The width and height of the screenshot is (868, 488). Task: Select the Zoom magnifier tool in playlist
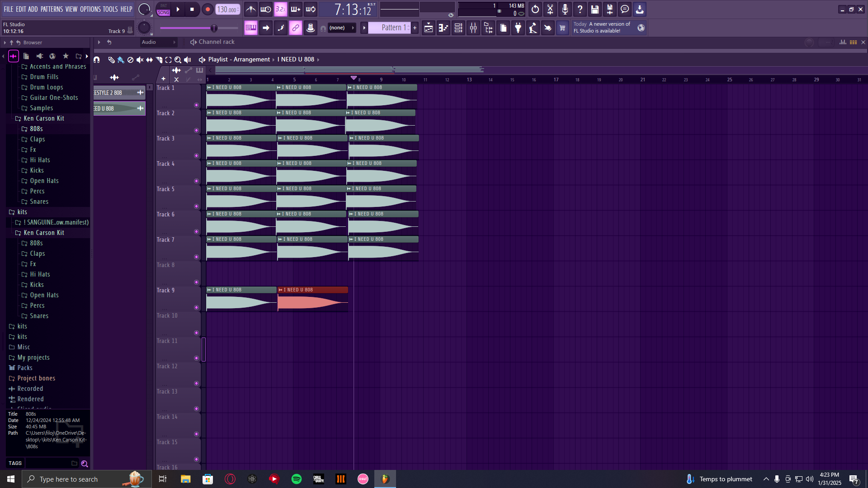[x=178, y=60]
